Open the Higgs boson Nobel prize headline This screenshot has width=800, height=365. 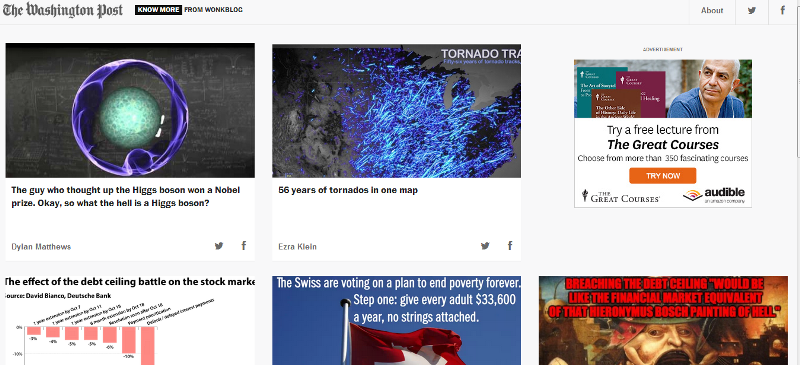[126, 197]
